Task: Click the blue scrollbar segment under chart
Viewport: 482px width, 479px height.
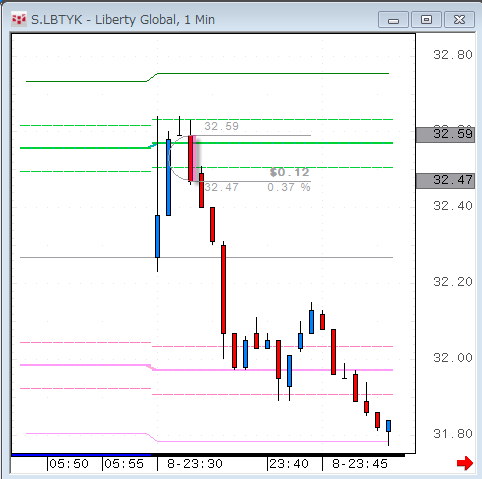Action: click(x=81, y=455)
